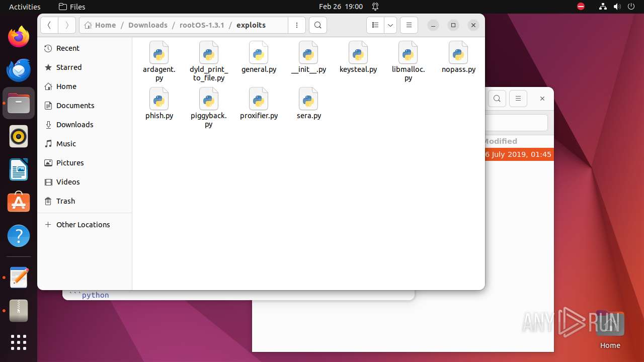Screen dimensions: 644x362
Task: Go back with the left arrow button
Action: pos(49,25)
